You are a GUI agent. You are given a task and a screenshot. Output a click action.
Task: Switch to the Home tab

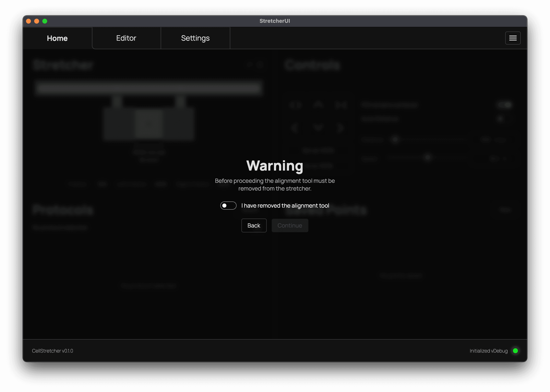coord(57,38)
